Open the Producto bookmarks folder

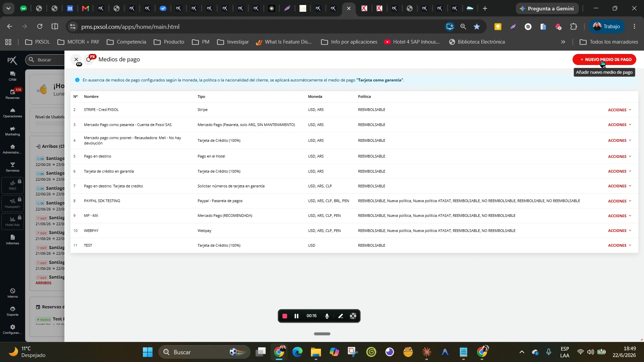[169, 42]
